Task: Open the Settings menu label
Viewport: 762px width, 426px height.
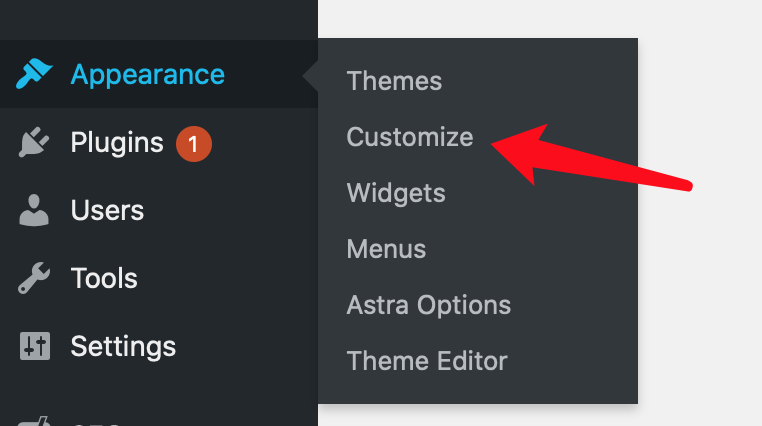Action: click(123, 346)
